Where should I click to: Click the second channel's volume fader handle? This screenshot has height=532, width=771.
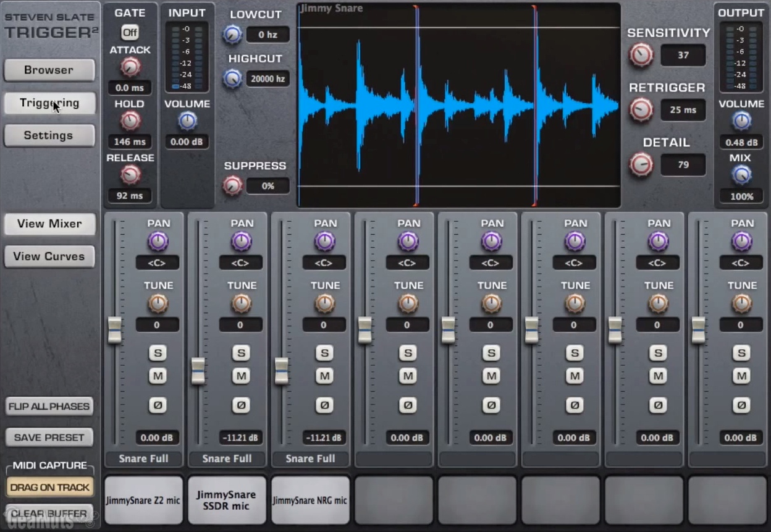(x=198, y=371)
